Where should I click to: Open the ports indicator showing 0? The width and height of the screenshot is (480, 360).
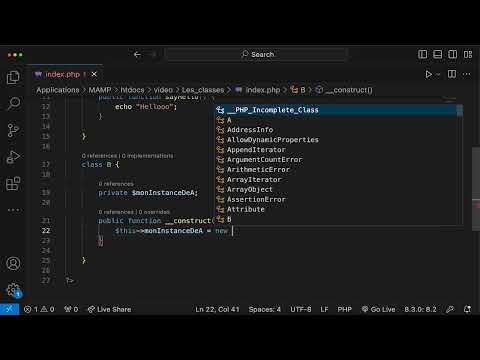71,309
